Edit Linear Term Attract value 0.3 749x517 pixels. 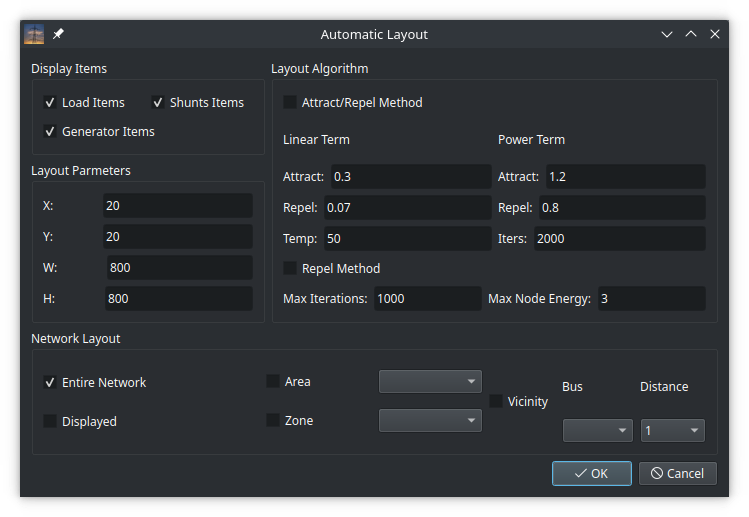click(411, 176)
